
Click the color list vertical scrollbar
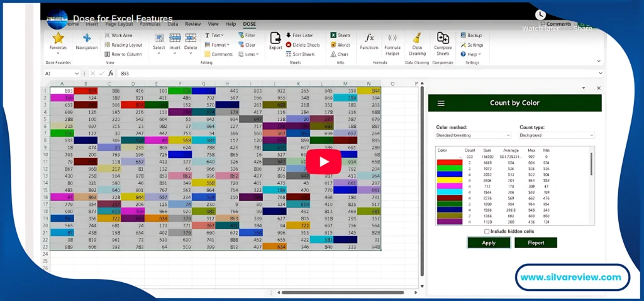pyautogui.click(x=591, y=164)
